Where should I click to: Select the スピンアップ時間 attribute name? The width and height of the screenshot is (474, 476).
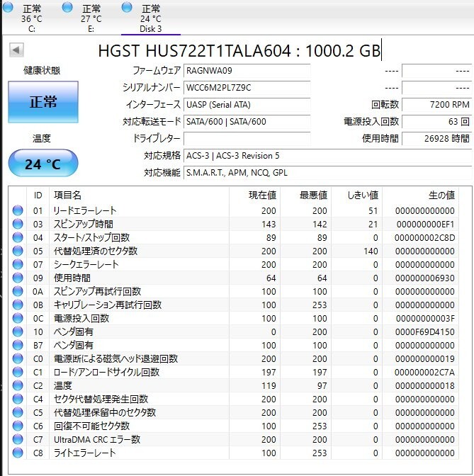point(83,224)
